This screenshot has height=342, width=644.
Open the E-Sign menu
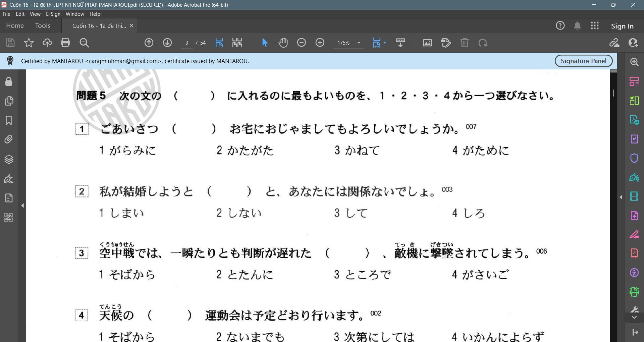[53, 14]
